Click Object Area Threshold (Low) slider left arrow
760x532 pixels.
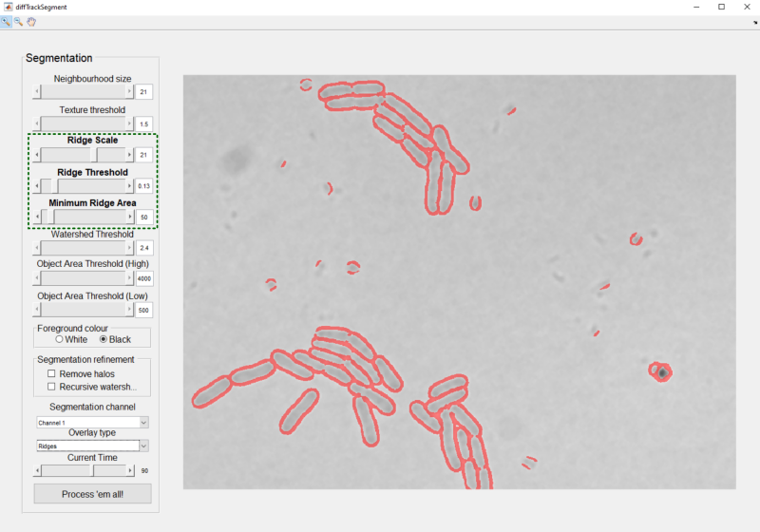coord(37,310)
